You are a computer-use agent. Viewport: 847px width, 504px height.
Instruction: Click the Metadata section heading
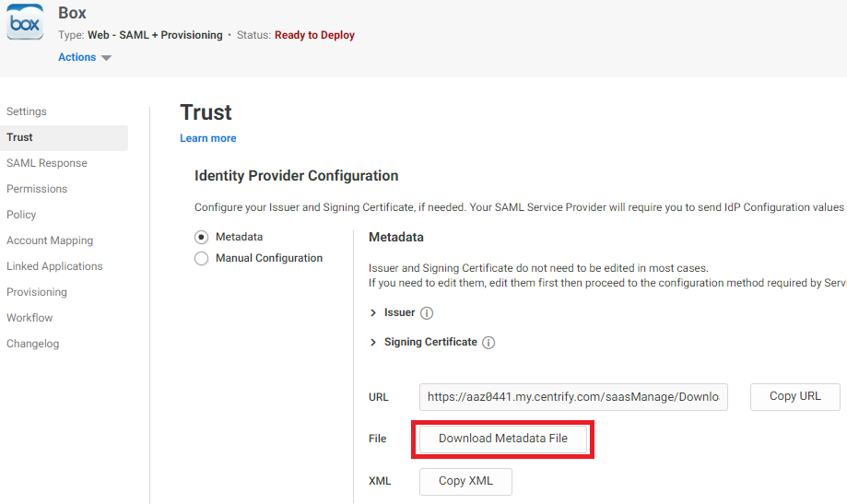click(x=396, y=237)
